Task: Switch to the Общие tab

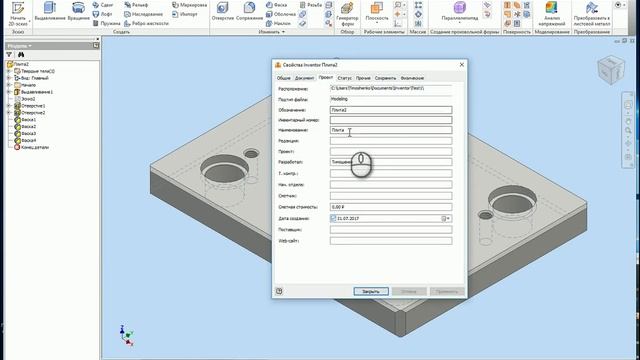Action: (284, 78)
